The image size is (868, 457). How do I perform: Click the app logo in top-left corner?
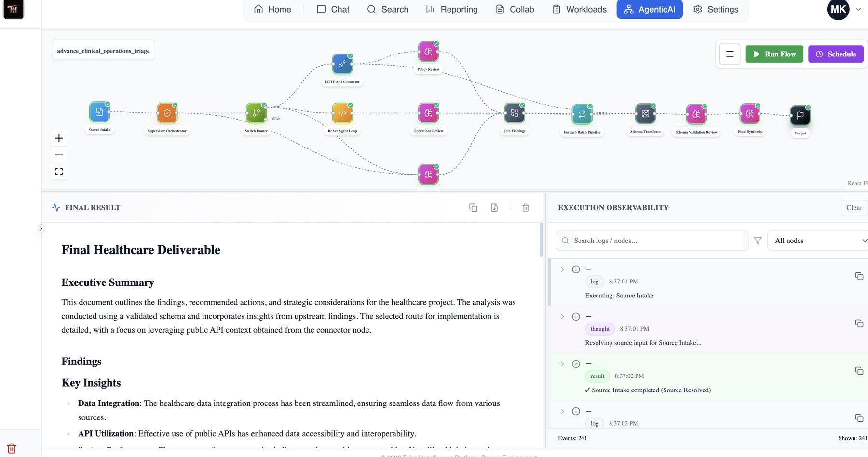click(x=14, y=9)
